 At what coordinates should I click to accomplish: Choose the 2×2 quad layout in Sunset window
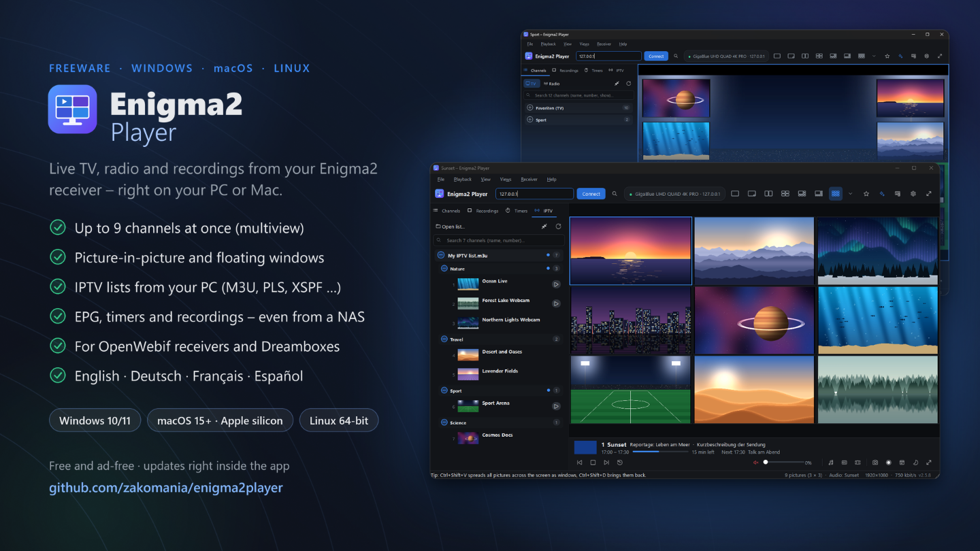785,194
